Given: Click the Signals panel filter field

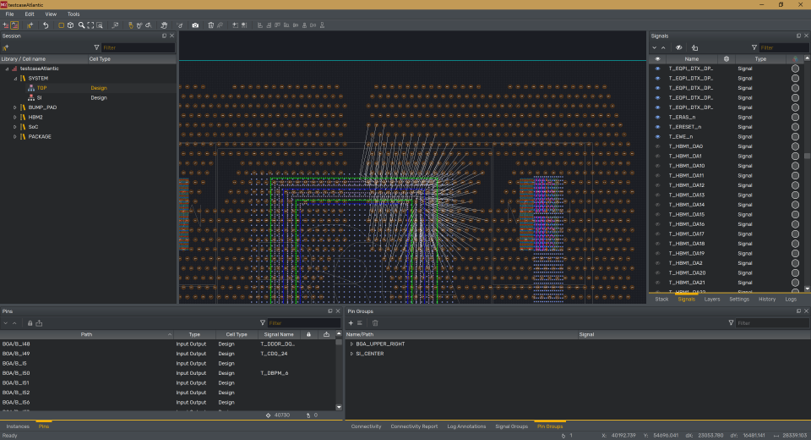Looking at the screenshot, I should click(782, 47).
